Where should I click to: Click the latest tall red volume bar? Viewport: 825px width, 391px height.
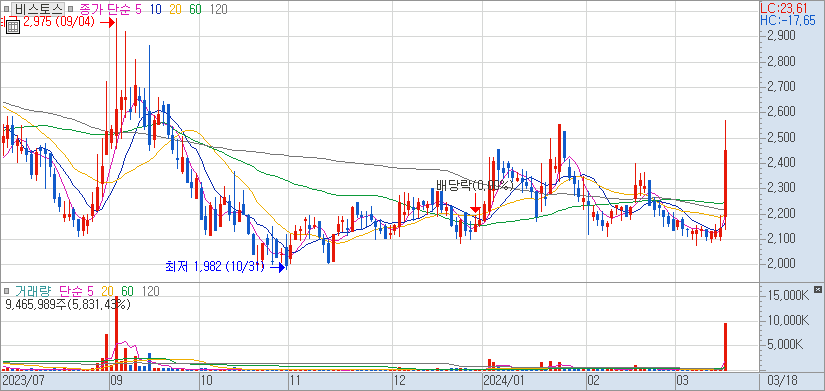tap(726, 347)
